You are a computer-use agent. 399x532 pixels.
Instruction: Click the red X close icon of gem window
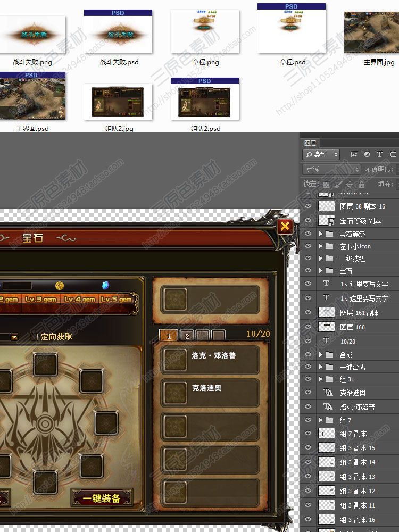285,226
